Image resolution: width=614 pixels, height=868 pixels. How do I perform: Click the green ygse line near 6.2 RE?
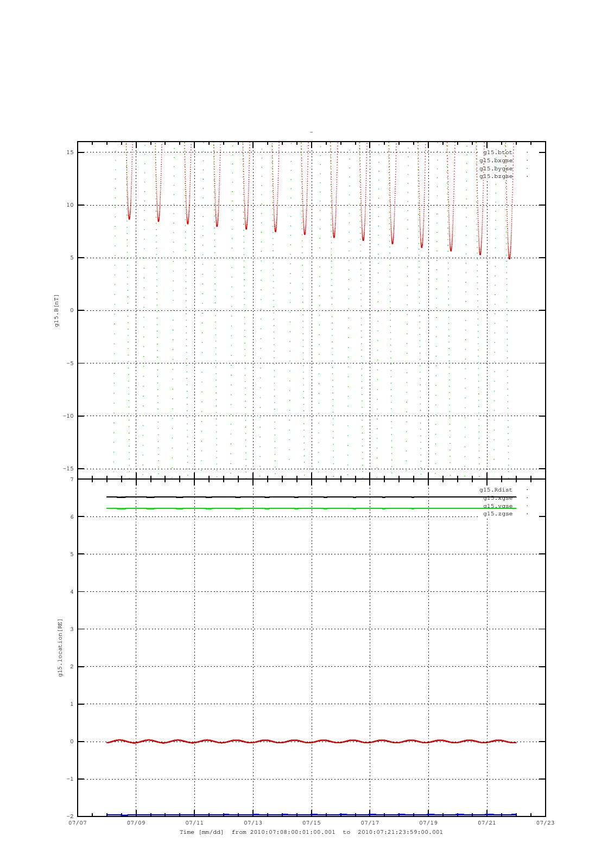(x=312, y=508)
